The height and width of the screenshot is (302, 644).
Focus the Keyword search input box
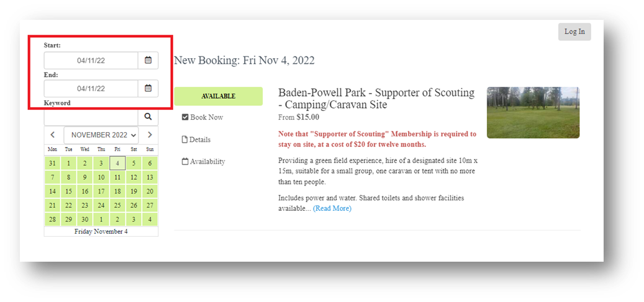(91, 117)
